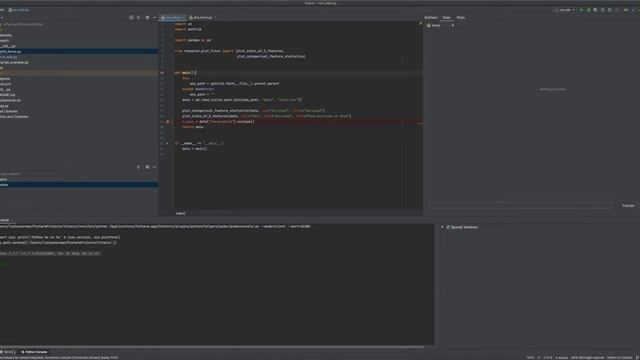Click the line separator entry in status bar
The image size is (640, 360).
tap(538, 358)
